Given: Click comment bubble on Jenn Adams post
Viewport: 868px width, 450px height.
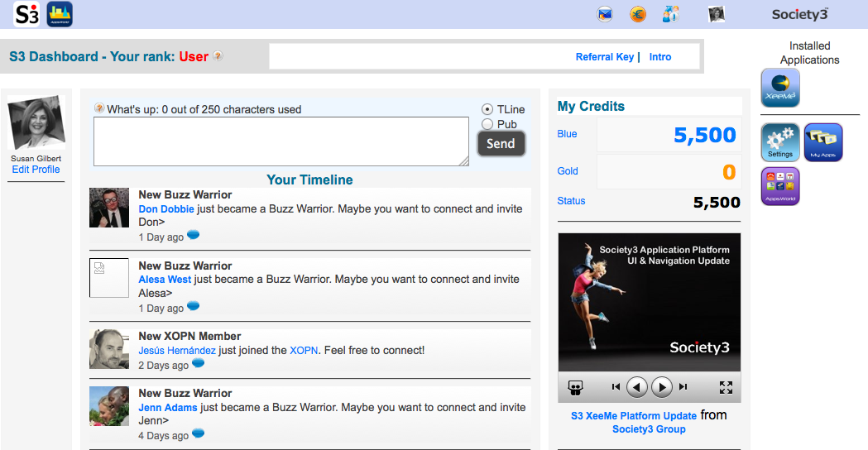Looking at the screenshot, I should 199,433.
